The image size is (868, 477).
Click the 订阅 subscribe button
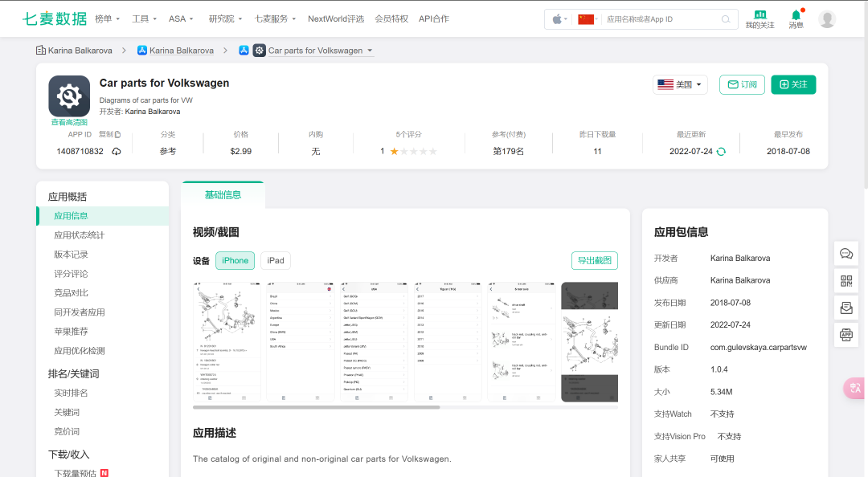click(743, 84)
